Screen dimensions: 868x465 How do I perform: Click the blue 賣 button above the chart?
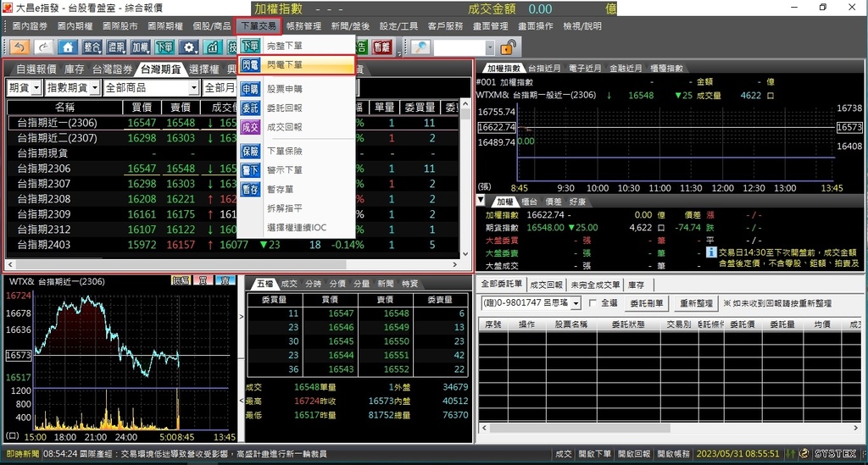(x=225, y=281)
